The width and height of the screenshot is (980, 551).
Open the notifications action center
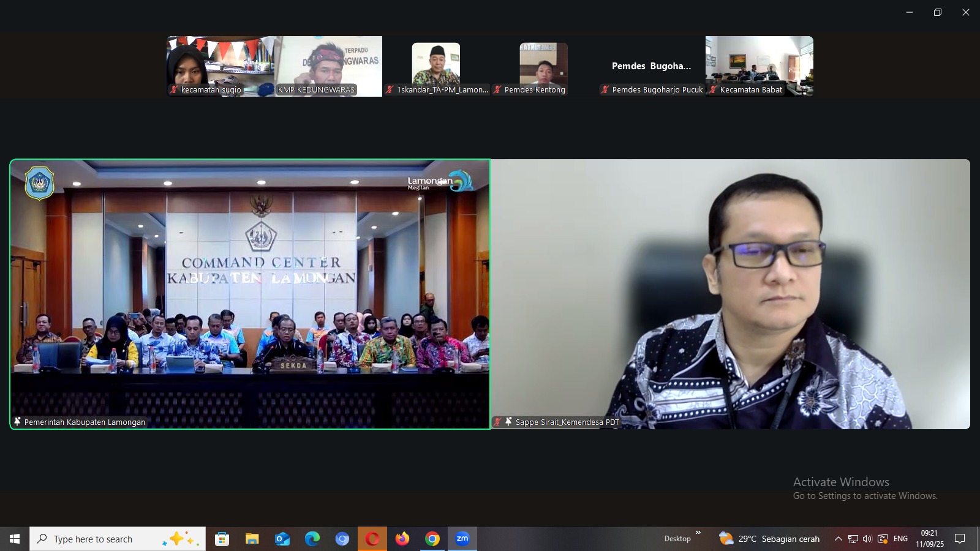point(960,539)
